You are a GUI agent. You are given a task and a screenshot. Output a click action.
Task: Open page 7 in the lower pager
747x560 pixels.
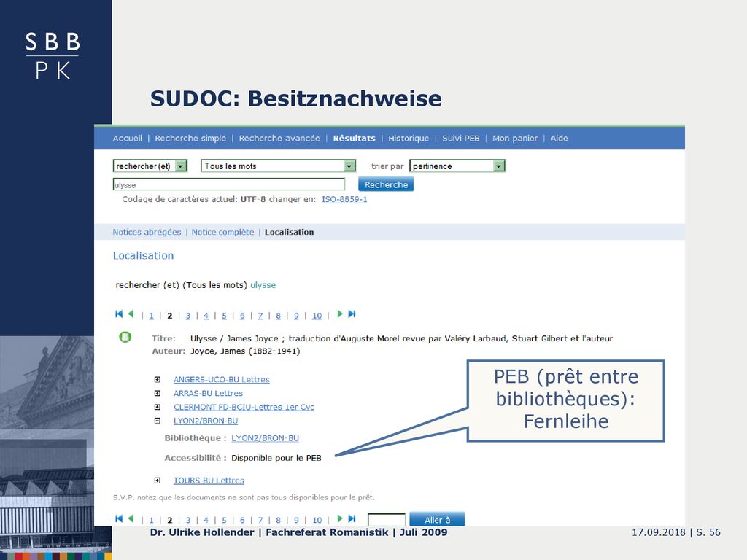pyautogui.click(x=260, y=520)
